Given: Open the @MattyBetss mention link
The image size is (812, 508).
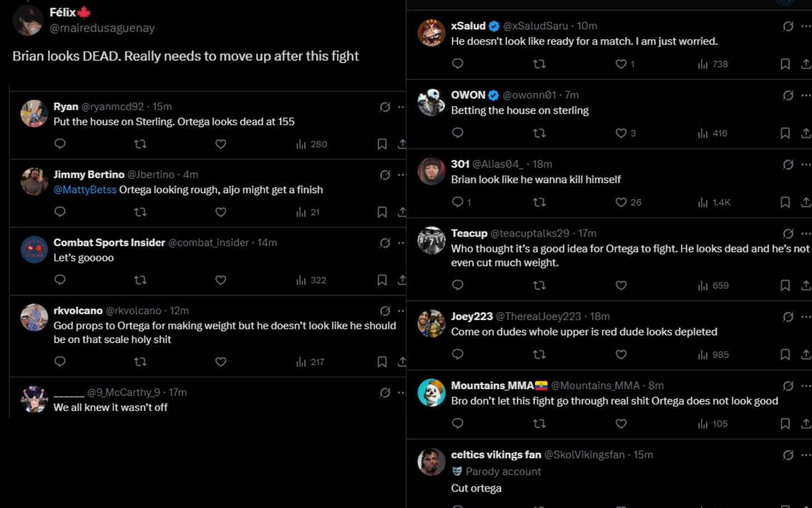Looking at the screenshot, I should pos(83,189).
